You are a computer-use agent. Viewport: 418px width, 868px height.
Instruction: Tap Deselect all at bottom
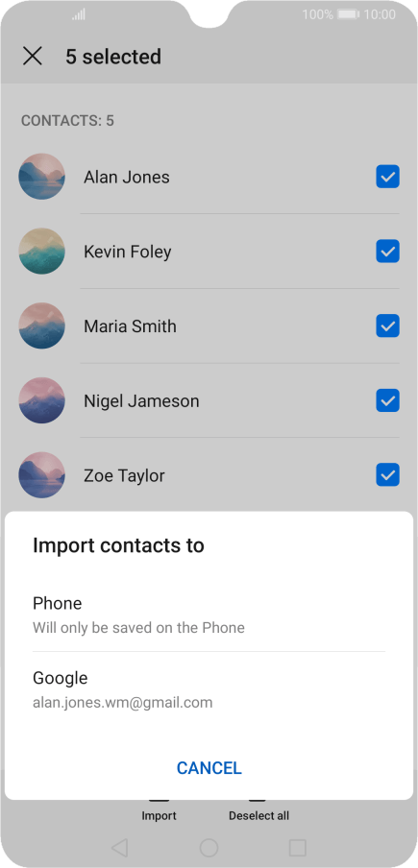[x=258, y=809]
